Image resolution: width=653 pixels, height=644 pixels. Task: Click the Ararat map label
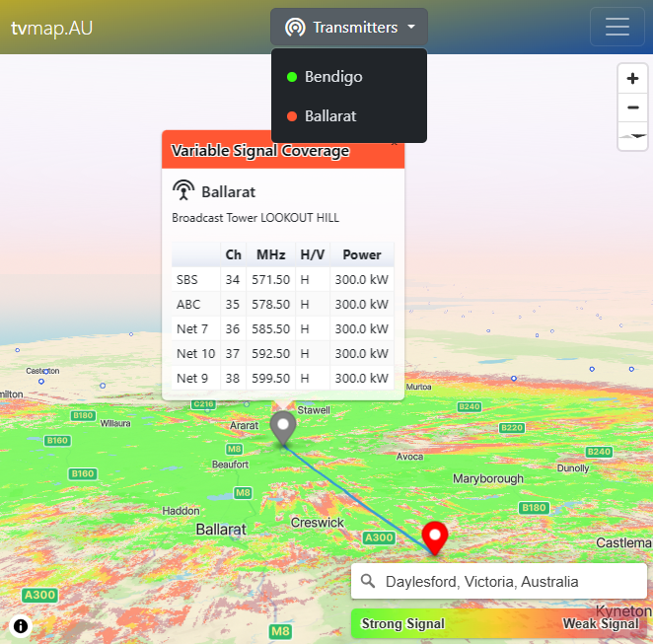[x=244, y=425]
